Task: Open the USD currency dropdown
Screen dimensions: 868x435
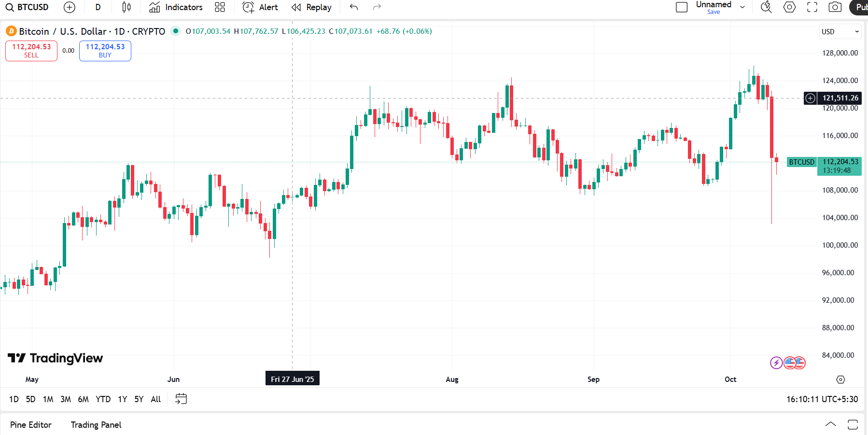Action: pyautogui.click(x=840, y=31)
